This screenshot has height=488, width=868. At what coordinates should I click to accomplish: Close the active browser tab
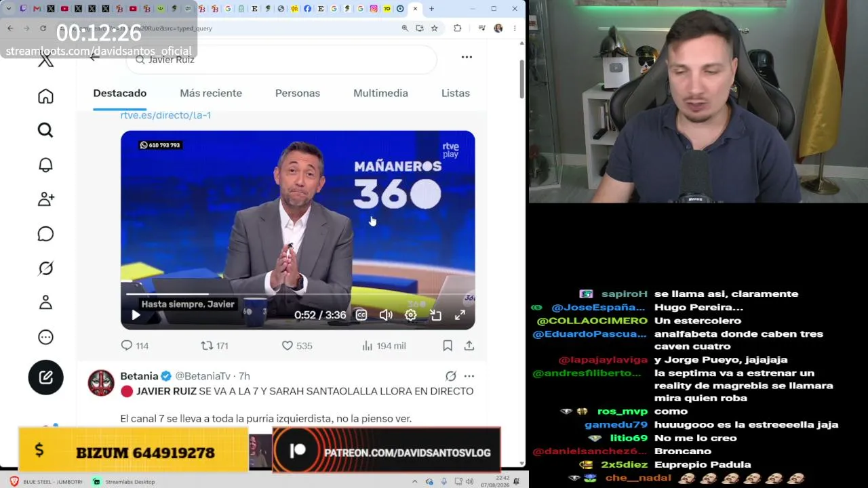click(415, 9)
